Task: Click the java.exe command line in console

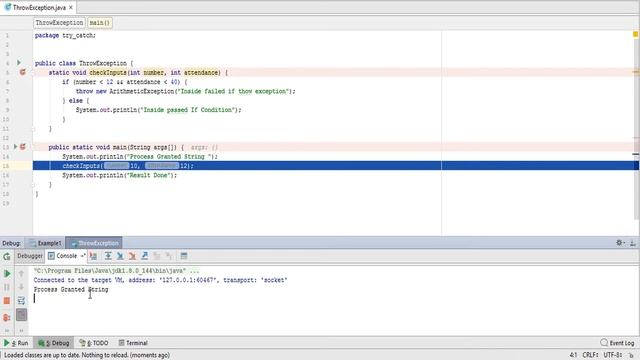Action: pyautogui.click(x=116, y=271)
